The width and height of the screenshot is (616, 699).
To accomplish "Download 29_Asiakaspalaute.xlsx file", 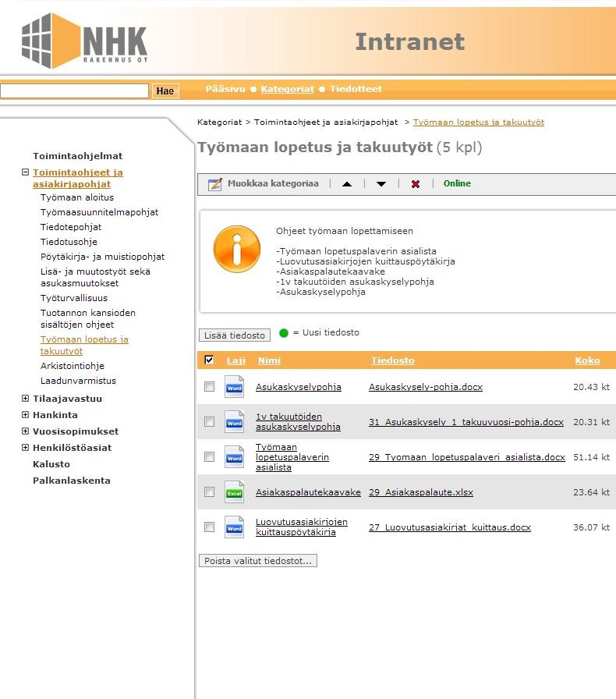I will (x=421, y=492).
